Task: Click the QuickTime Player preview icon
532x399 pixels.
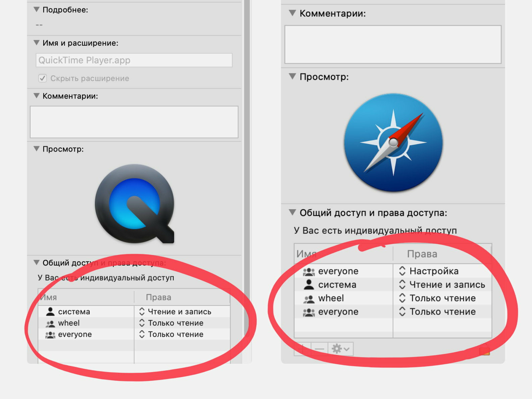Action: (x=135, y=204)
